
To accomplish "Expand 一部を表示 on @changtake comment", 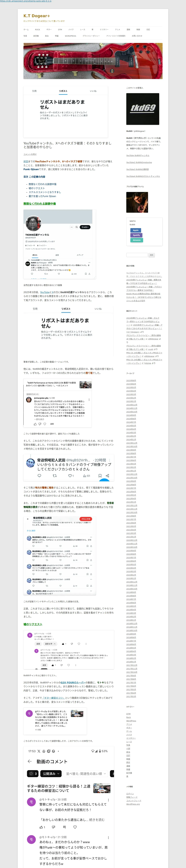I will coord(39,419).
